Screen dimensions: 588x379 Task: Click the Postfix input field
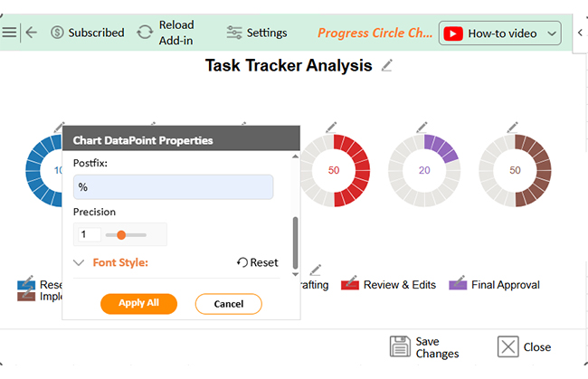click(174, 186)
